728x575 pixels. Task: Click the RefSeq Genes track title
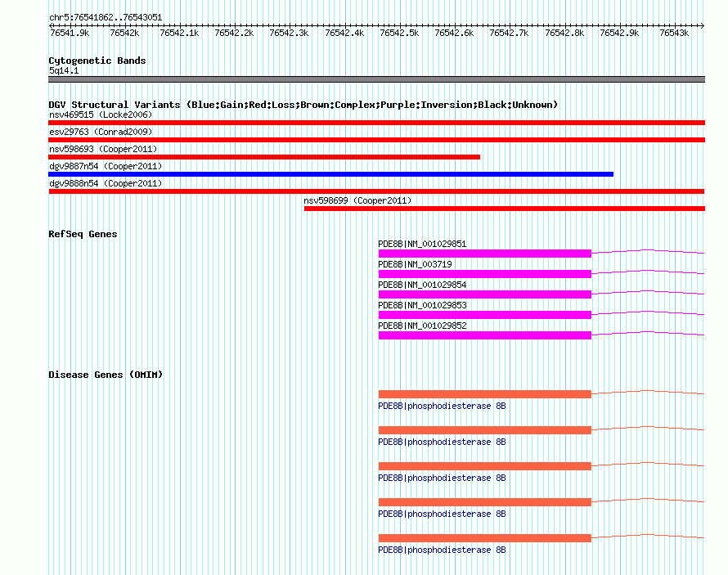[83, 234]
